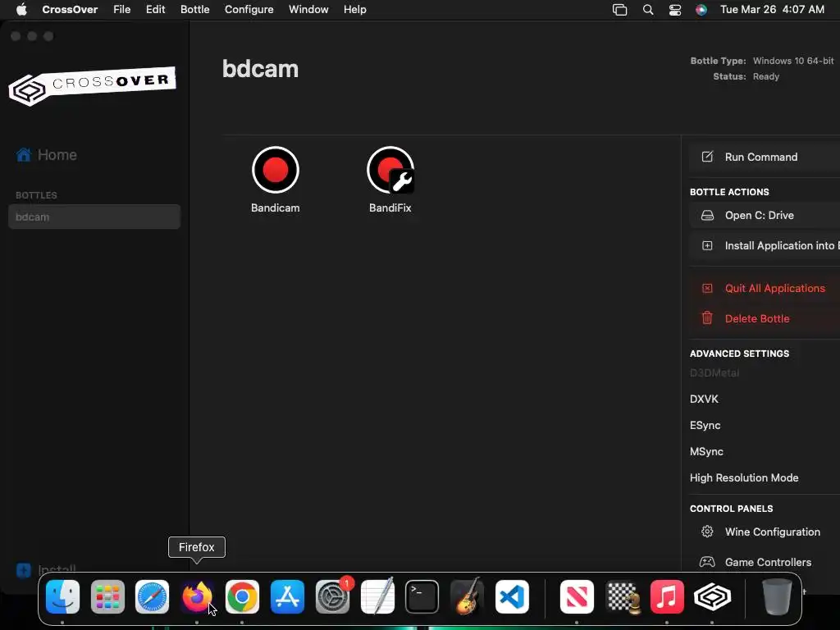Select the bdcam bottle in sidebar
Screen dimensions: 840x630
click(x=94, y=217)
